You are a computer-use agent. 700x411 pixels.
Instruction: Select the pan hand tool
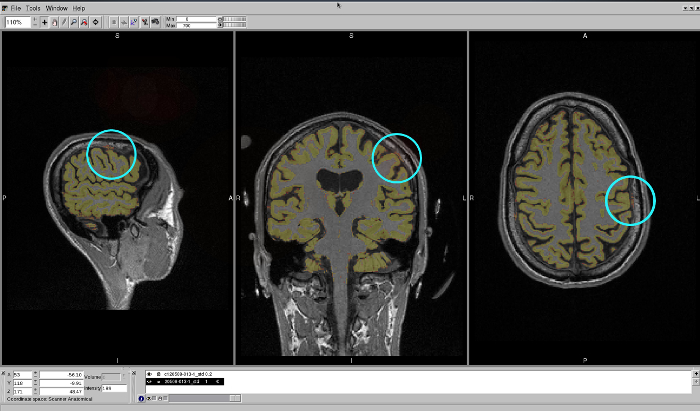54,22
